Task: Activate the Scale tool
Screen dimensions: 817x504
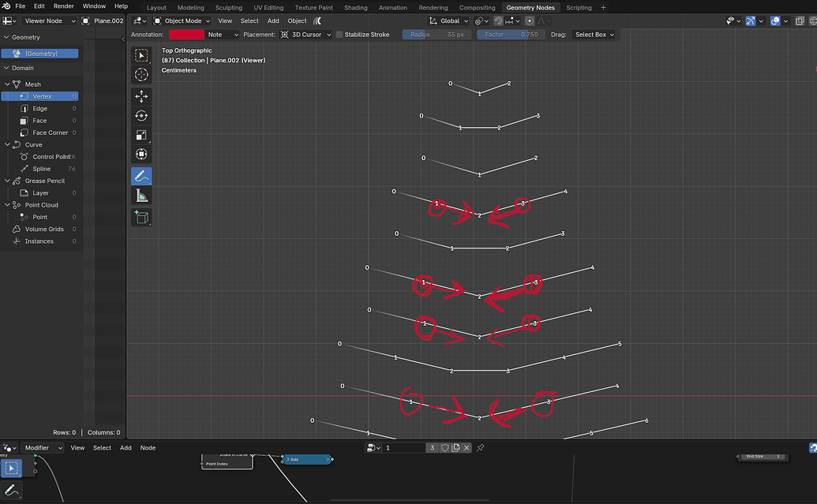Action: 141,135
